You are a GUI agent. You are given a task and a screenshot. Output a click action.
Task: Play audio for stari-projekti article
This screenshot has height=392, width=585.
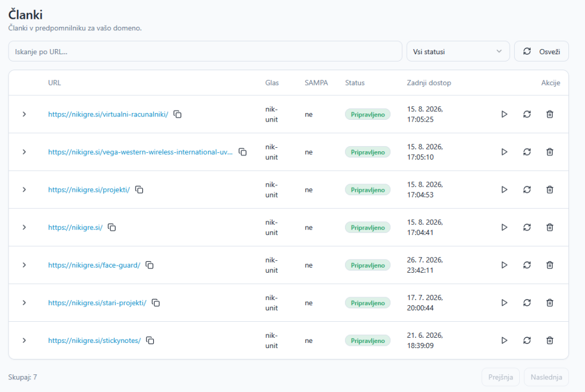point(504,302)
